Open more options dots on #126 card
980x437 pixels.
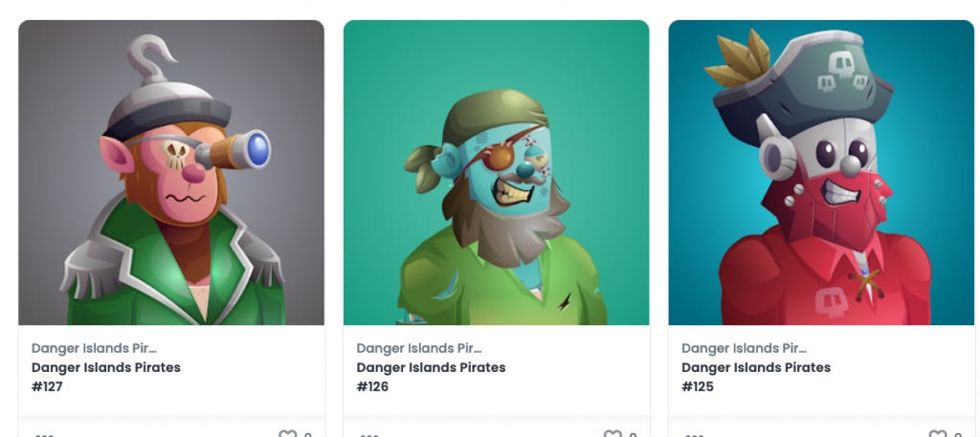tap(369, 435)
